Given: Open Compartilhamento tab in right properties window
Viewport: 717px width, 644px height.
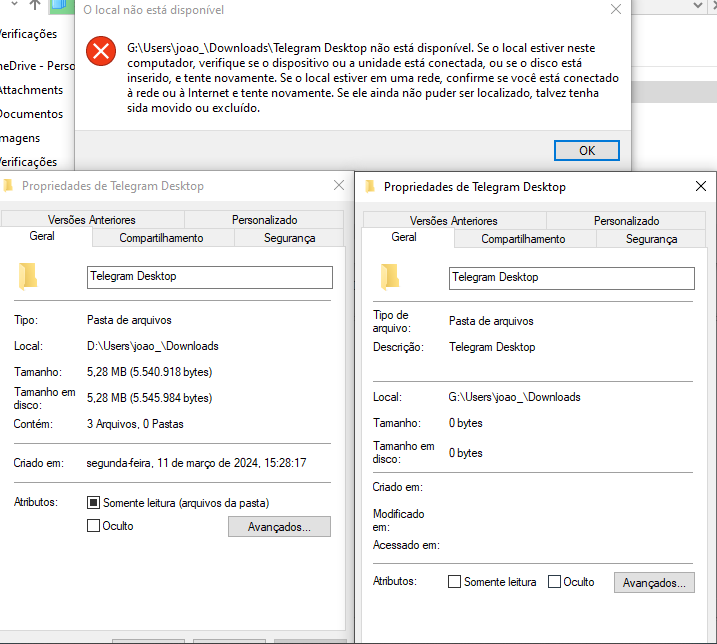Looking at the screenshot, I should (523, 239).
